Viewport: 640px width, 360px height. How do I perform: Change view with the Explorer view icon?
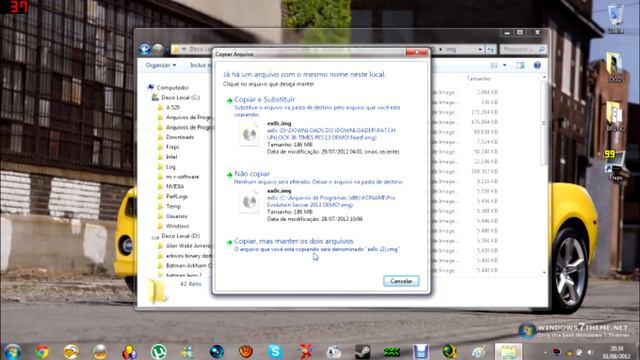click(494, 65)
